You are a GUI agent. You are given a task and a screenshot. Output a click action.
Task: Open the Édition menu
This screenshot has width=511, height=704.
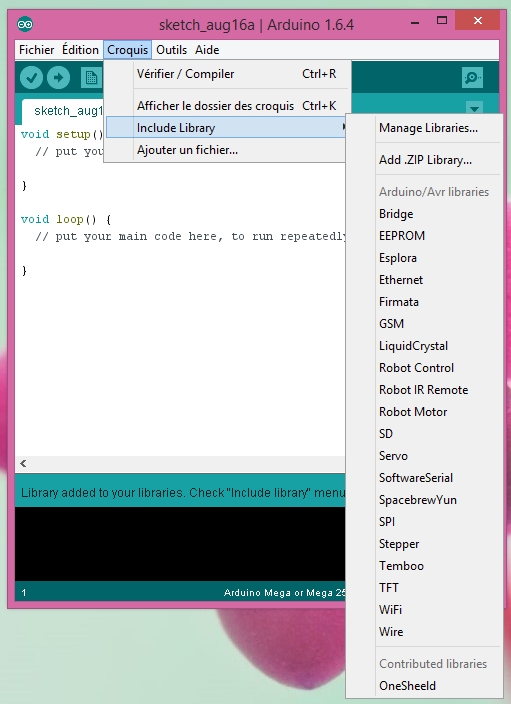[80, 50]
